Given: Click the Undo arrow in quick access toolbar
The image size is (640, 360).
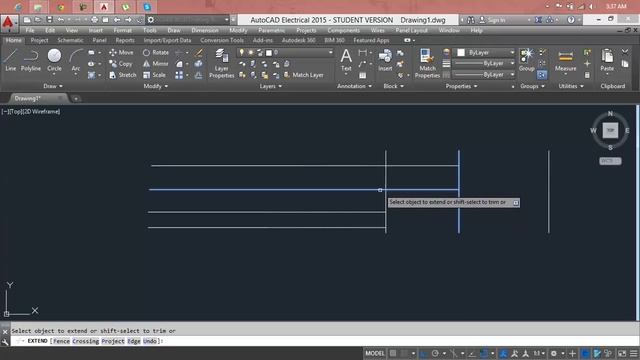Looking at the screenshot, I should pyautogui.click(x=61, y=20).
